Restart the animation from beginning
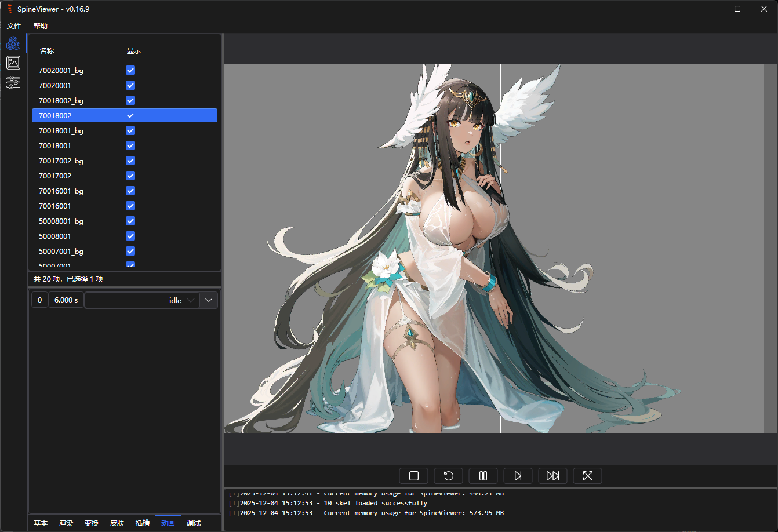This screenshot has width=778, height=532. pos(449,476)
